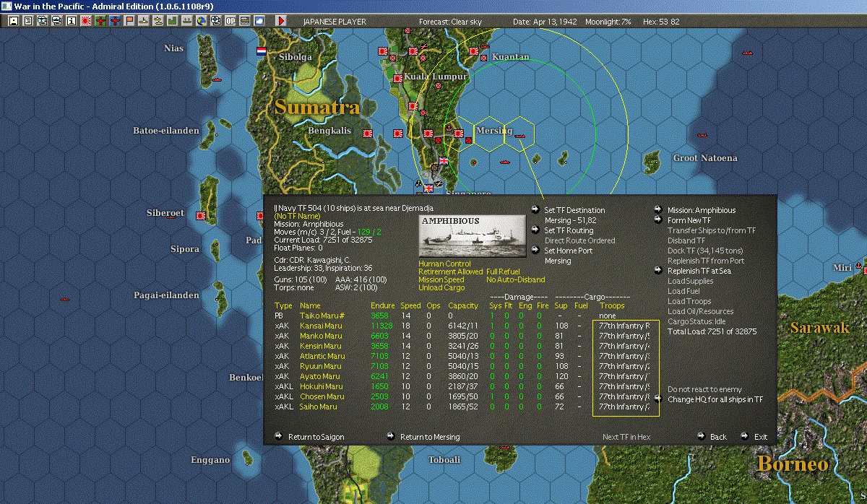Viewport: 867px width, 504px height.
Task: Click the striped-bars icon left of cloud icon
Action: tap(244, 21)
